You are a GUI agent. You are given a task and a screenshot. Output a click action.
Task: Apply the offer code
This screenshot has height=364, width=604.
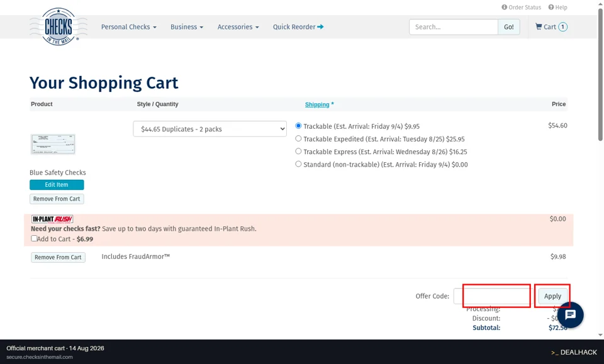click(552, 296)
